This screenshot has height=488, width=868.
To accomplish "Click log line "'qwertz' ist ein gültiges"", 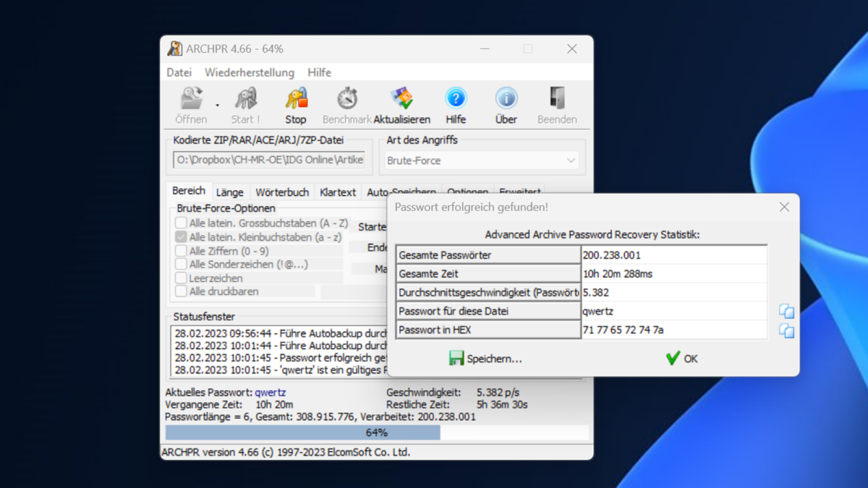I will [281, 369].
